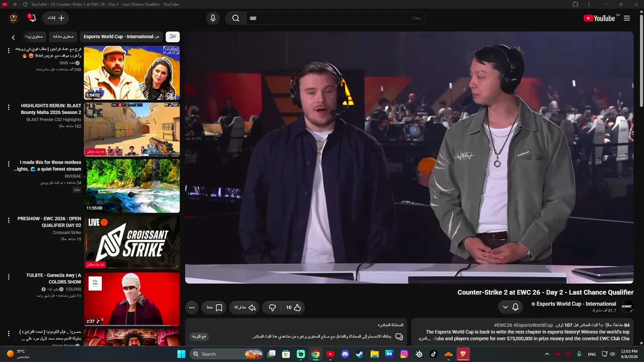Open Discord from the taskbar
The width and height of the screenshot is (644, 362).
[345, 354]
